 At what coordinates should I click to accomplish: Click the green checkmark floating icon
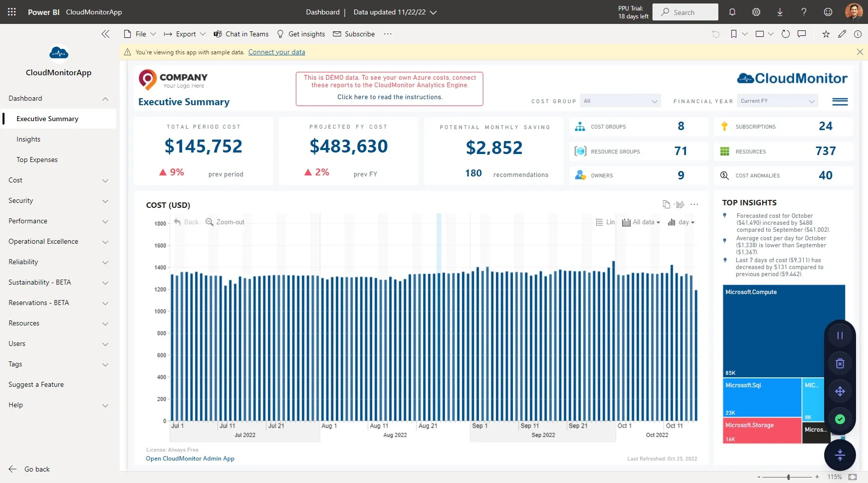coord(840,419)
